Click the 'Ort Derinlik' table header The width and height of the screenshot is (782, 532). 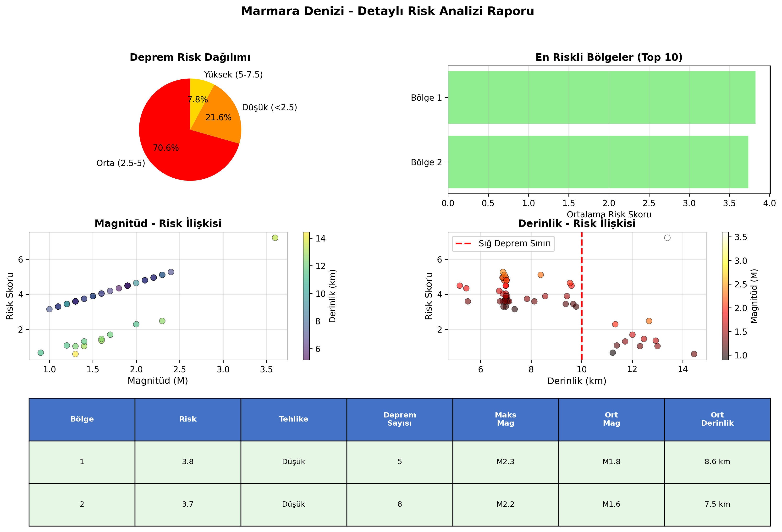pos(717,419)
